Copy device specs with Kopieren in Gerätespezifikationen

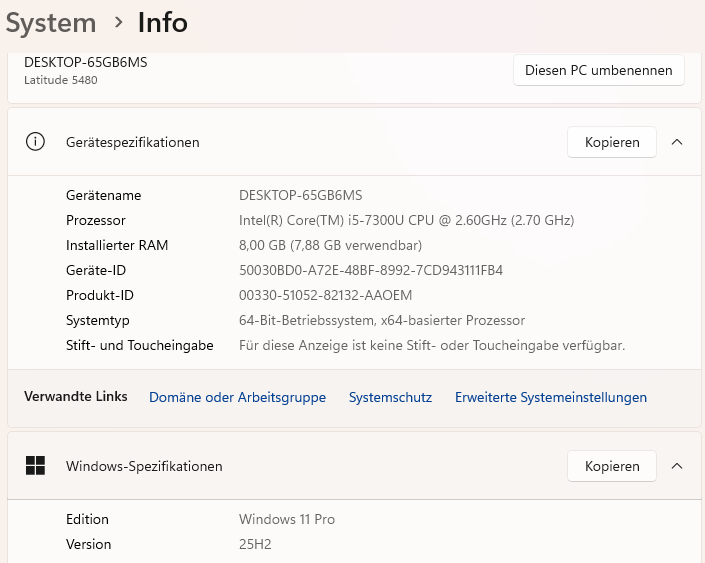[x=611, y=142]
